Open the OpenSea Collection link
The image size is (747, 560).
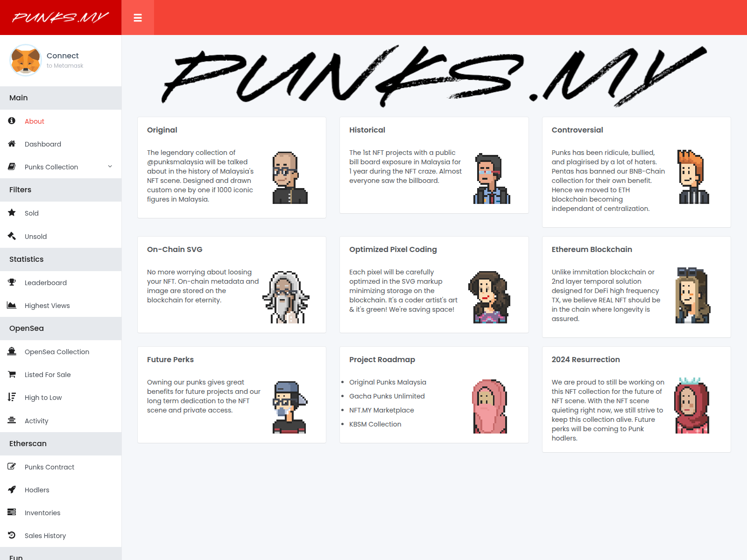pos(61,351)
